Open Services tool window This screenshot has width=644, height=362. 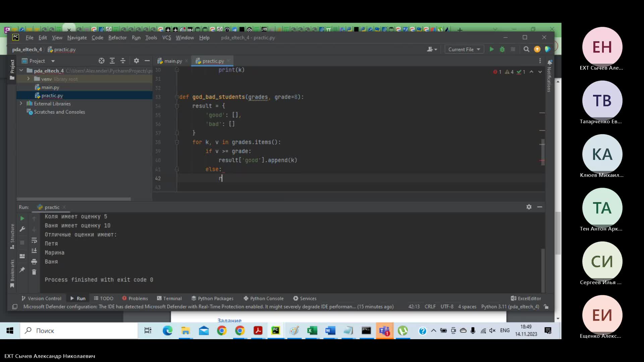(x=305, y=298)
